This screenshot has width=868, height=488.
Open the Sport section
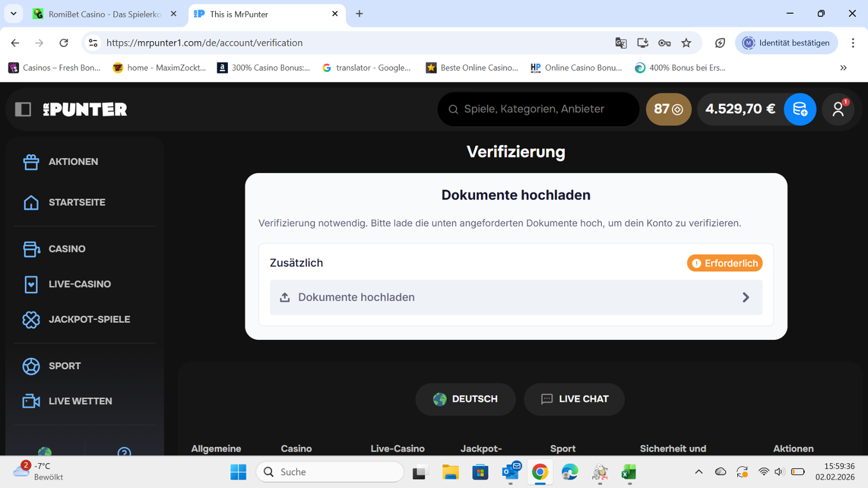[x=64, y=366]
